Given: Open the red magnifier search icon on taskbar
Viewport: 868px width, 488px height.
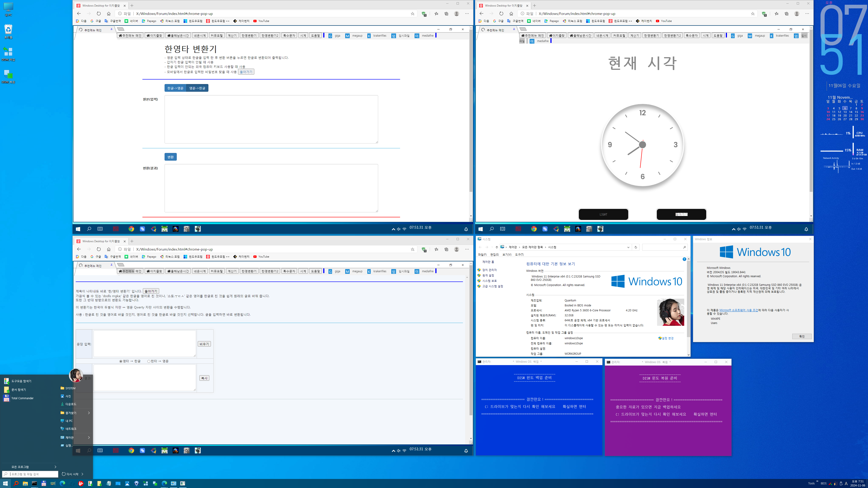Looking at the screenshot, I should (16, 483).
